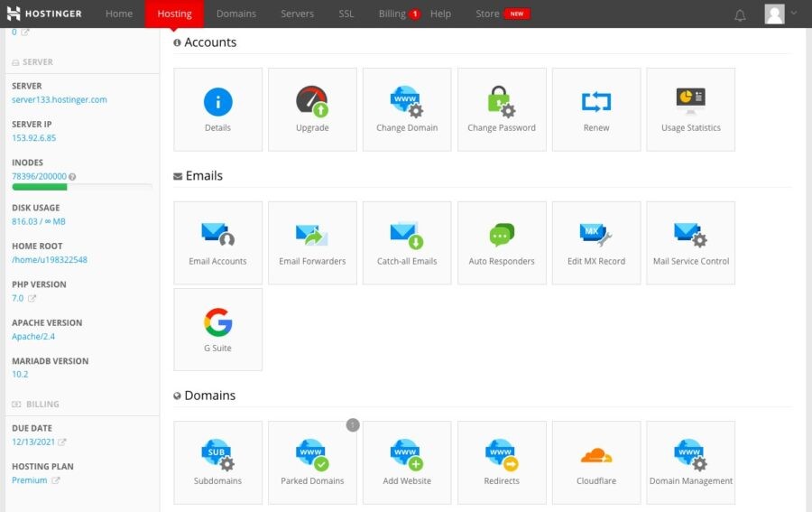Viewport: 812px width, 512px height.
Task: Click the red Billing notification badge
Action: [414, 14]
